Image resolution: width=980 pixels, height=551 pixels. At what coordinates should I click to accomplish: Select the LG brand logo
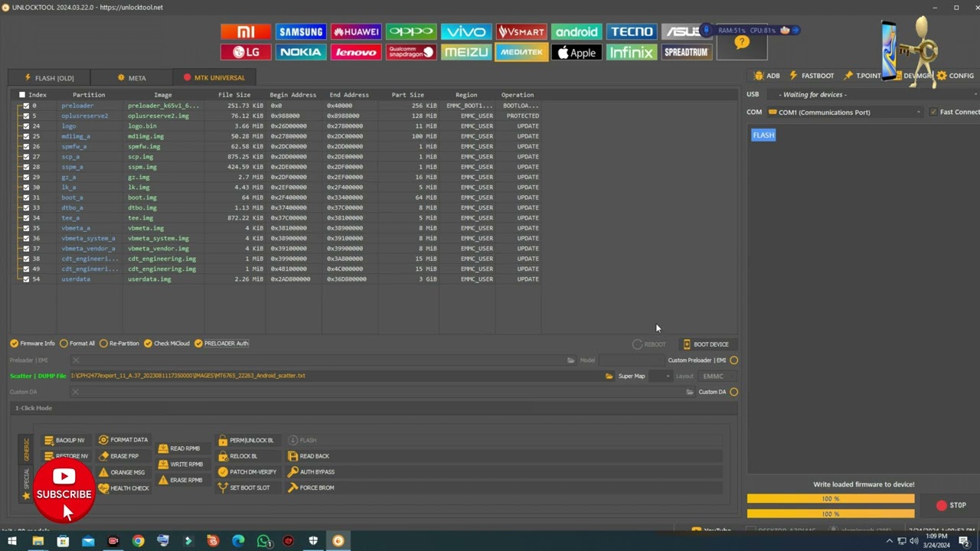coord(246,52)
